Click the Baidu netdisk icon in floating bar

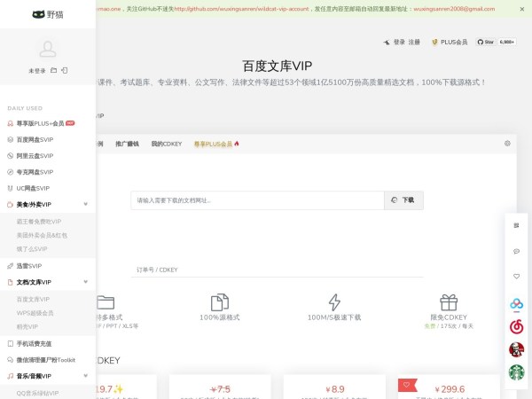click(516, 304)
